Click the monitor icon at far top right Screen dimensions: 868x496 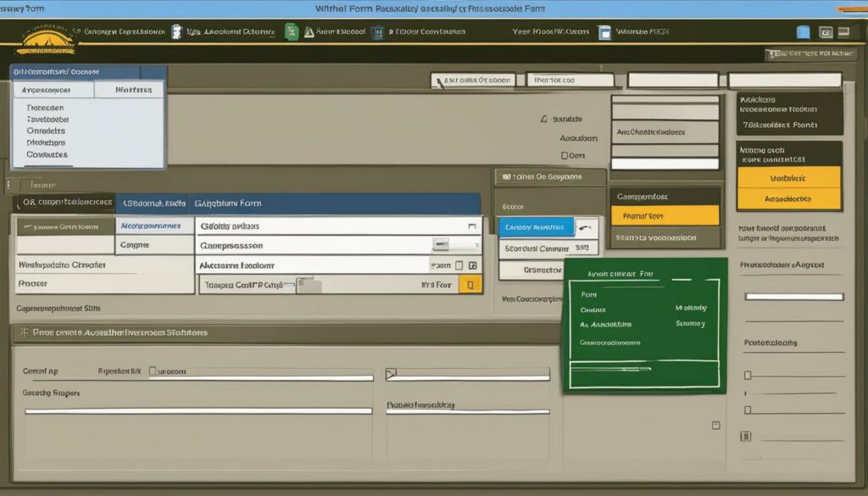point(843,32)
